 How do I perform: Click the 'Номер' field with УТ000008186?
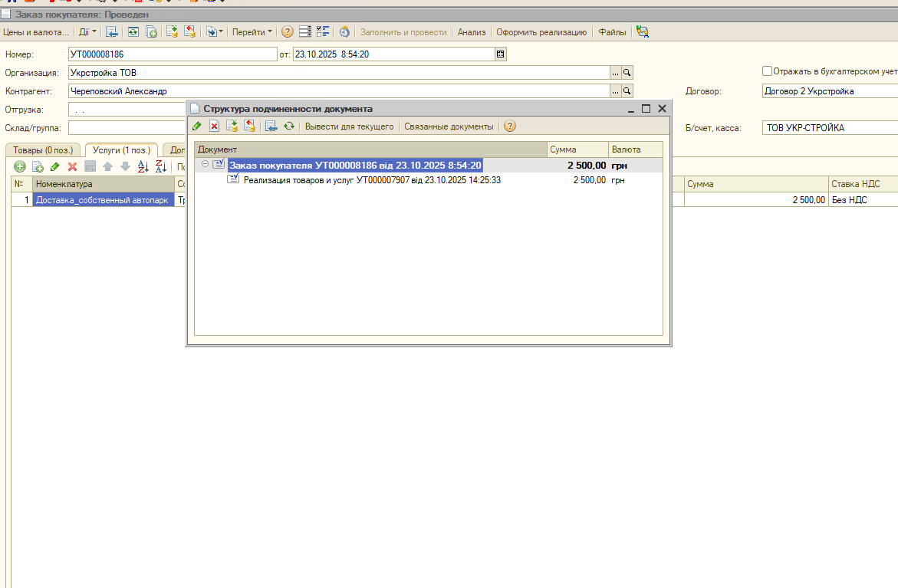pos(173,54)
